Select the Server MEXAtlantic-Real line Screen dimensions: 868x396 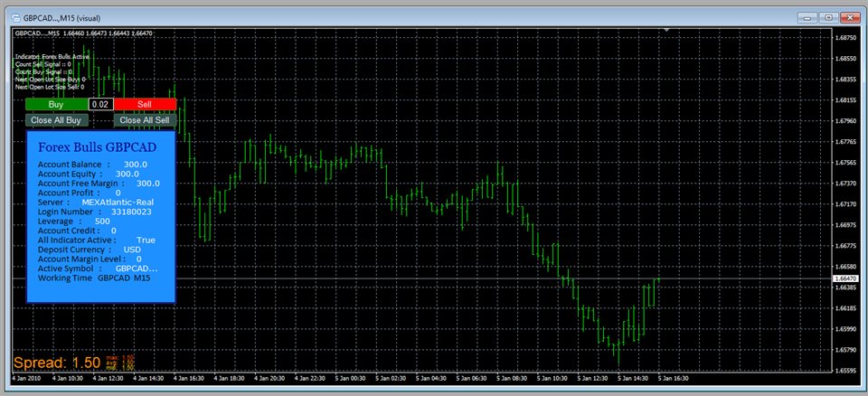[x=95, y=202]
